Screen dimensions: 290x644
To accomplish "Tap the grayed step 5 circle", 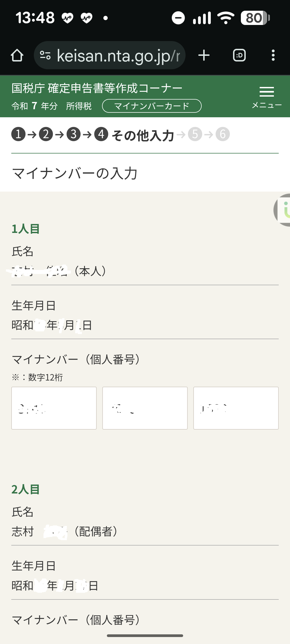I will pos(195,134).
